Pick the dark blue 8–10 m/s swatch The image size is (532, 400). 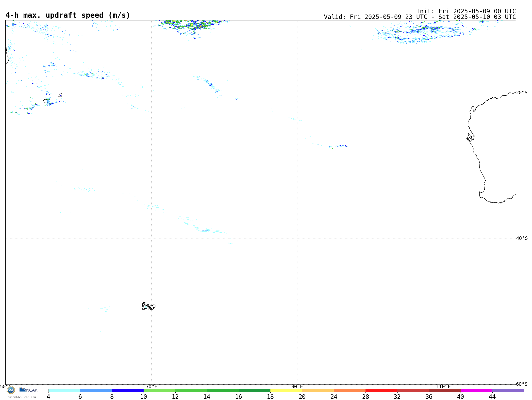pos(128,390)
